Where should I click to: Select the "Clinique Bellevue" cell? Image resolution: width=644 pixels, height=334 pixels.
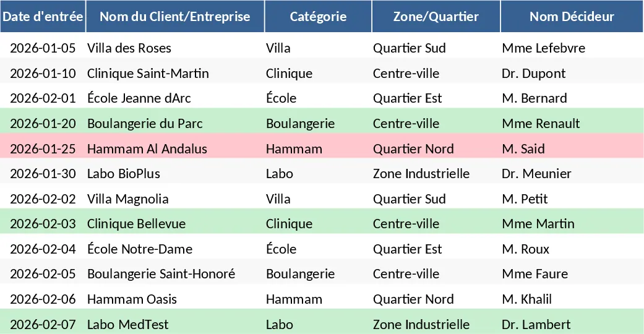coord(136,224)
